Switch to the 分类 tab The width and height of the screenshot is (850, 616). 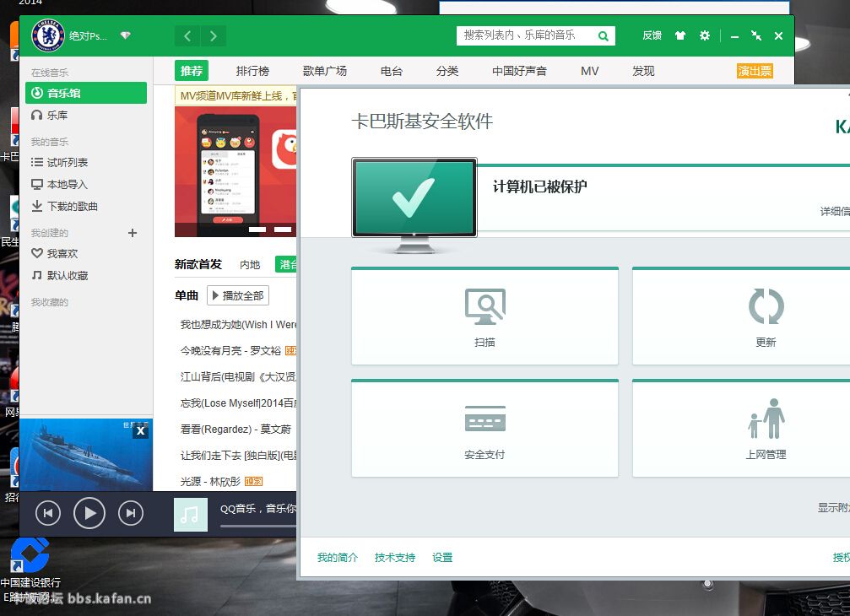click(x=447, y=71)
